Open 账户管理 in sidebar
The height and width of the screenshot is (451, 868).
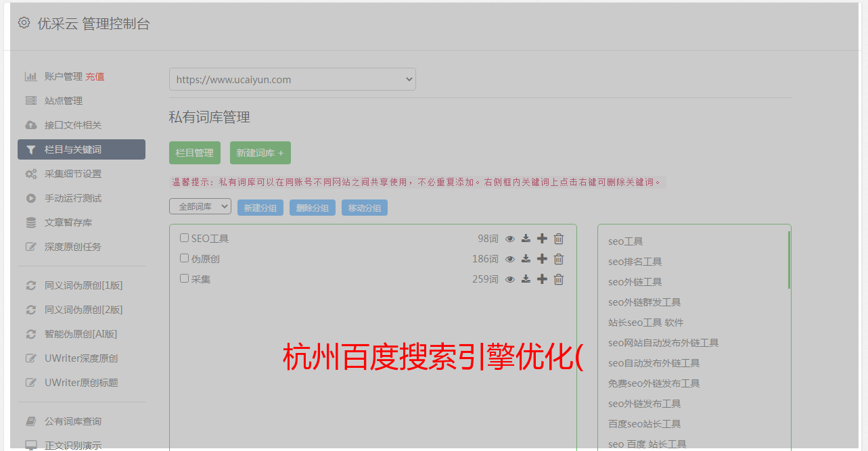(64, 76)
